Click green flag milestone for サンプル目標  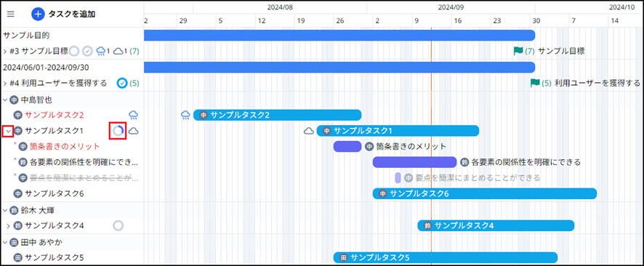pyautogui.click(x=518, y=51)
